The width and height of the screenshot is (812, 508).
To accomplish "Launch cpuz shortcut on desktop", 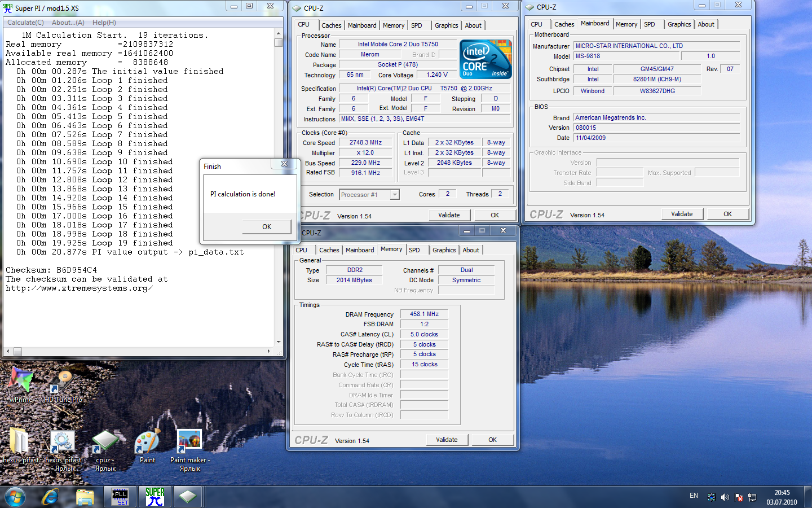I will pyautogui.click(x=105, y=450).
